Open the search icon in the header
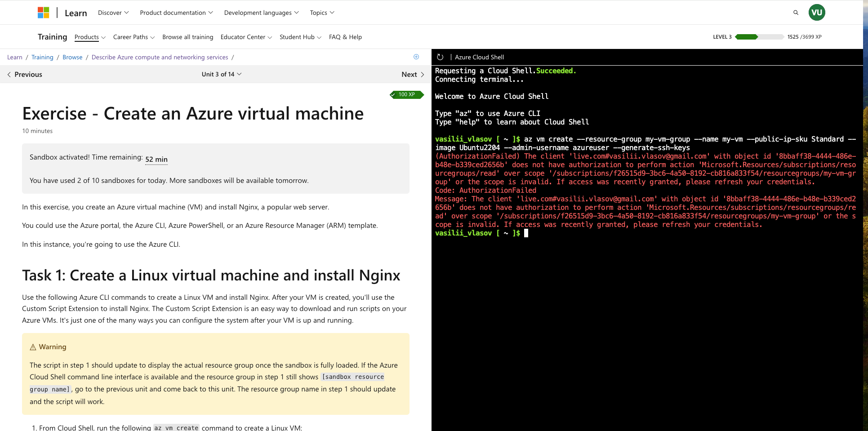 click(796, 13)
